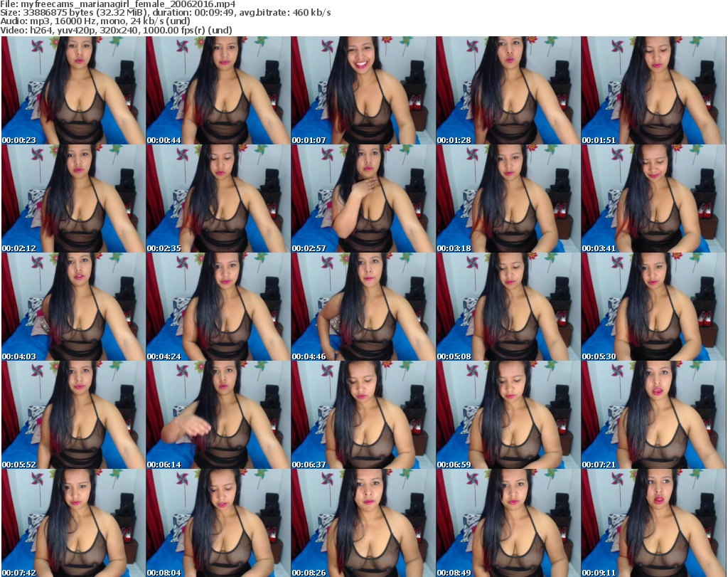Pick the thumbnail marked 00:08:26
The width and height of the screenshot is (728, 577).
[x=363, y=523]
